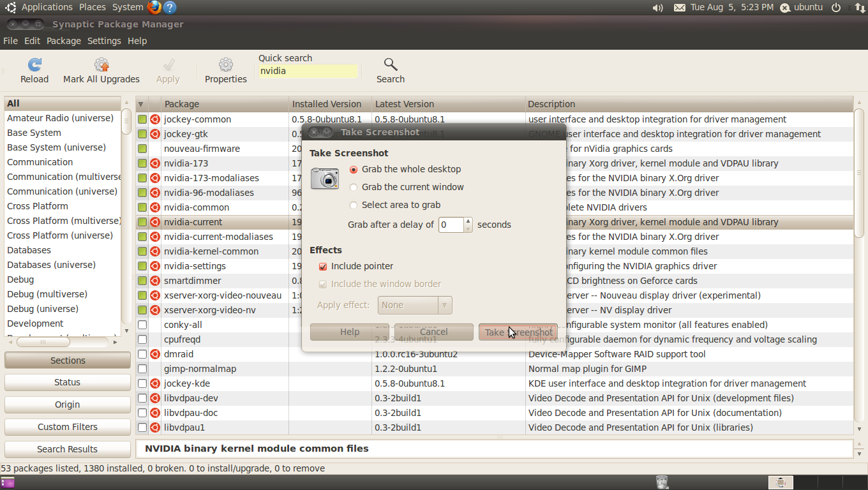Click the camera icon in screenshot dialog
868x490 pixels.
325,178
